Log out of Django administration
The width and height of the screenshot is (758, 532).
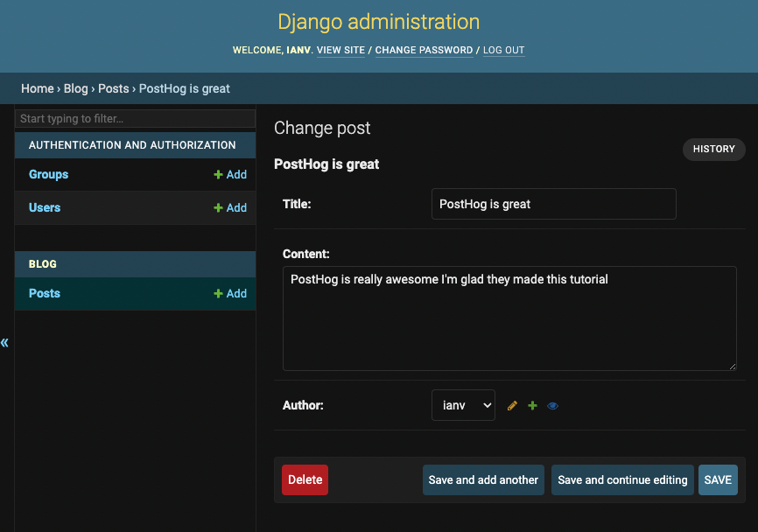click(x=503, y=50)
